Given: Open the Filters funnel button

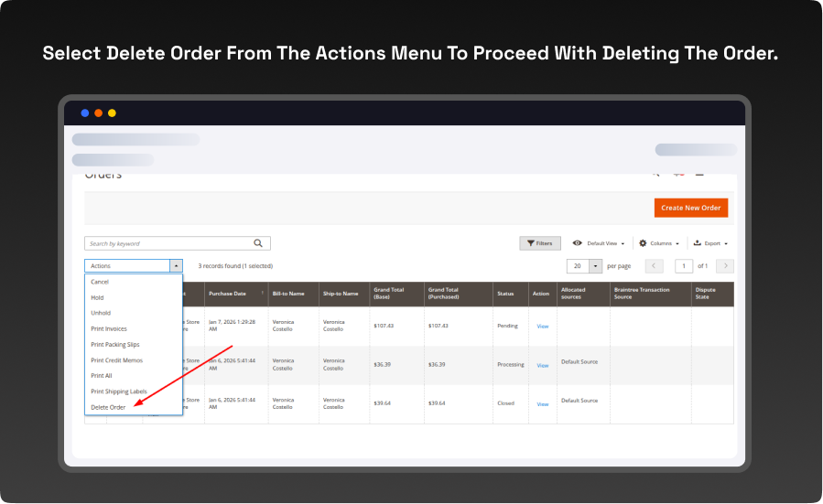Looking at the screenshot, I should pyautogui.click(x=540, y=243).
